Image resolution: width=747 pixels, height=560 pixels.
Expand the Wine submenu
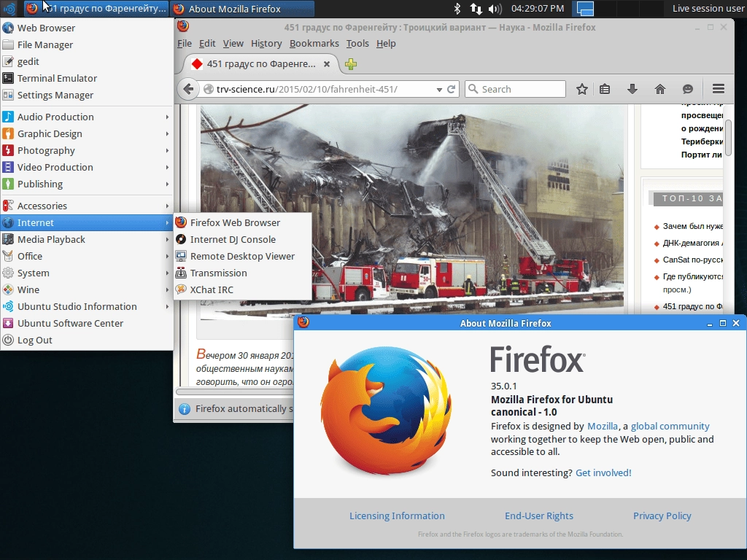[87, 289]
